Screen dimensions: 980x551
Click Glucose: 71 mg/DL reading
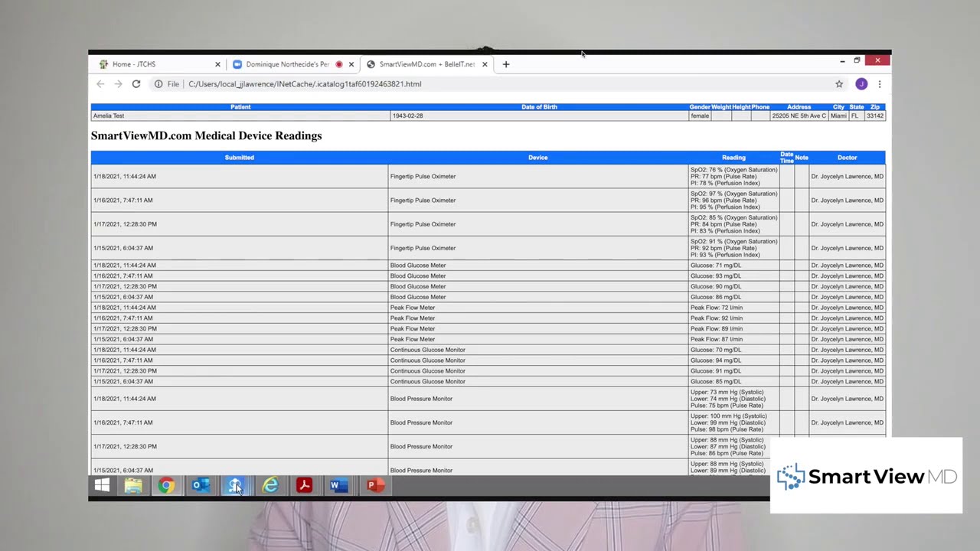point(716,266)
